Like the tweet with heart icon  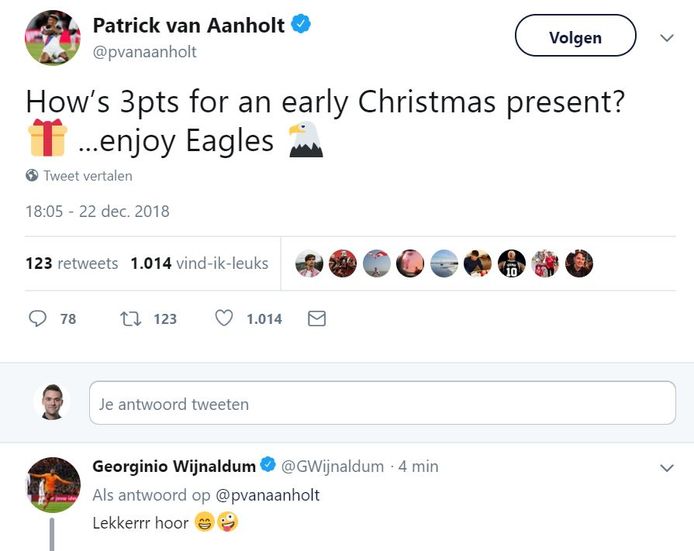pyautogui.click(x=225, y=318)
